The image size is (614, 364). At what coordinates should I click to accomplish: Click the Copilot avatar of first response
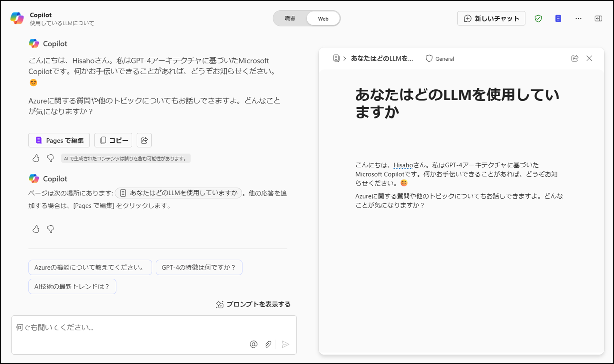pos(34,44)
